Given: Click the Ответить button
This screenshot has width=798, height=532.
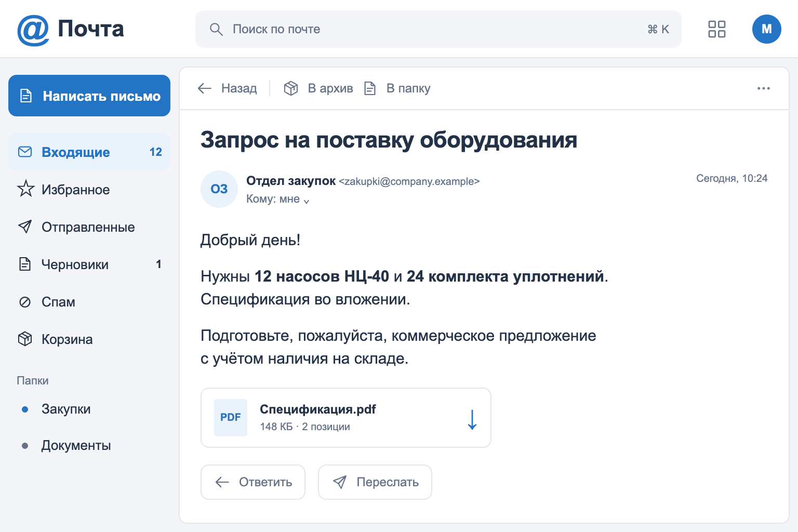Looking at the screenshot, I should click(253, 482).
